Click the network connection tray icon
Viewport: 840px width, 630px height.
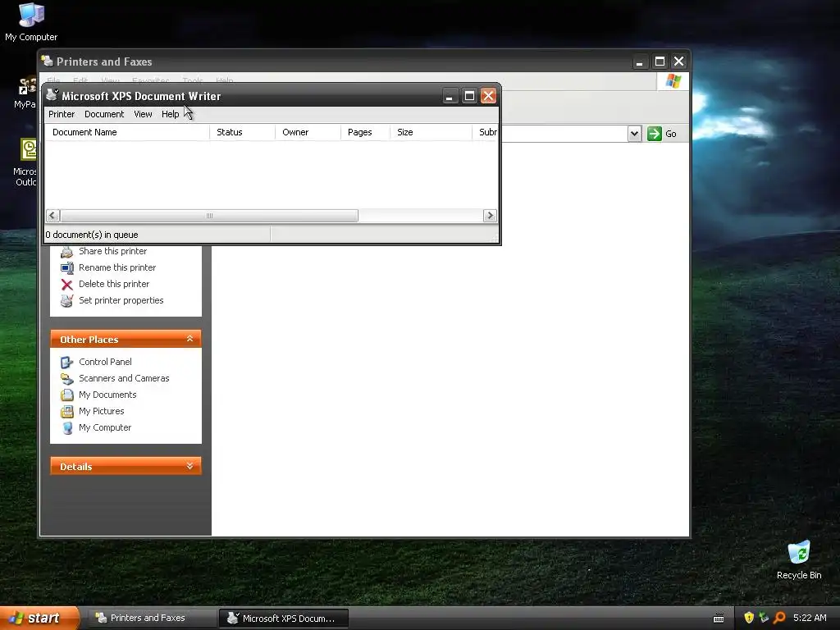coord(764,618)
